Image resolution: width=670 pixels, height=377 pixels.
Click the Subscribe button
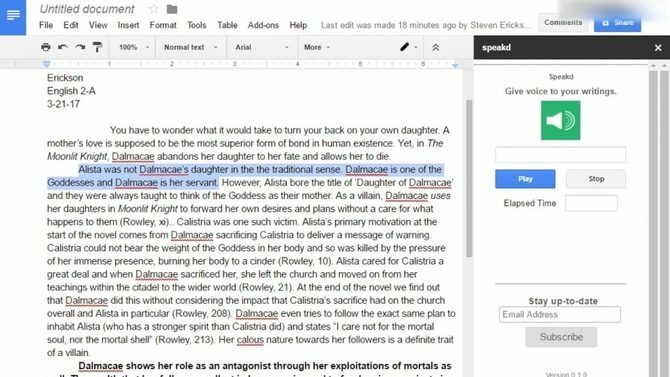click(561, 337)
